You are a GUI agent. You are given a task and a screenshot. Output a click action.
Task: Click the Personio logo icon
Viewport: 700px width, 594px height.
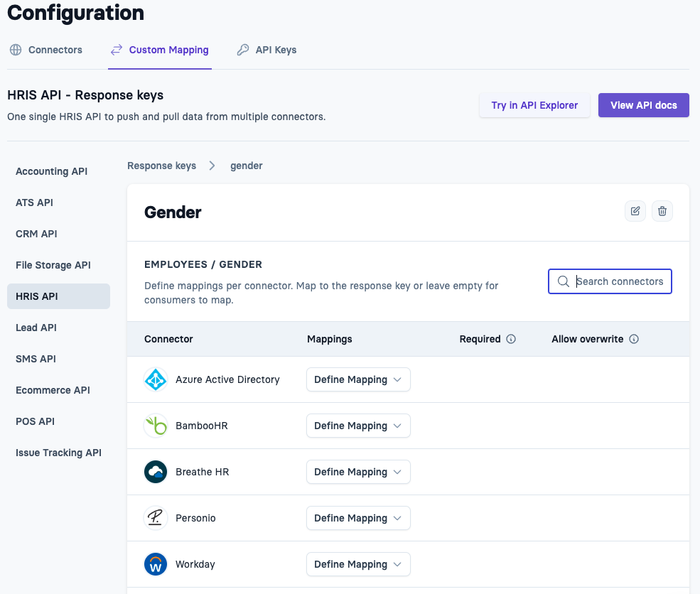156,518
